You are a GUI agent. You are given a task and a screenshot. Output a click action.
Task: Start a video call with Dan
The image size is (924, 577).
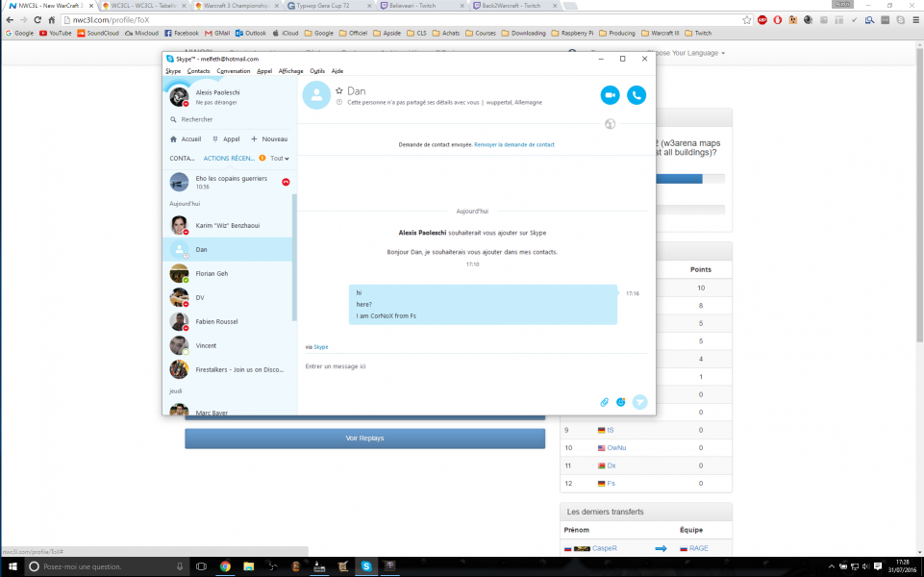point(610,95)
